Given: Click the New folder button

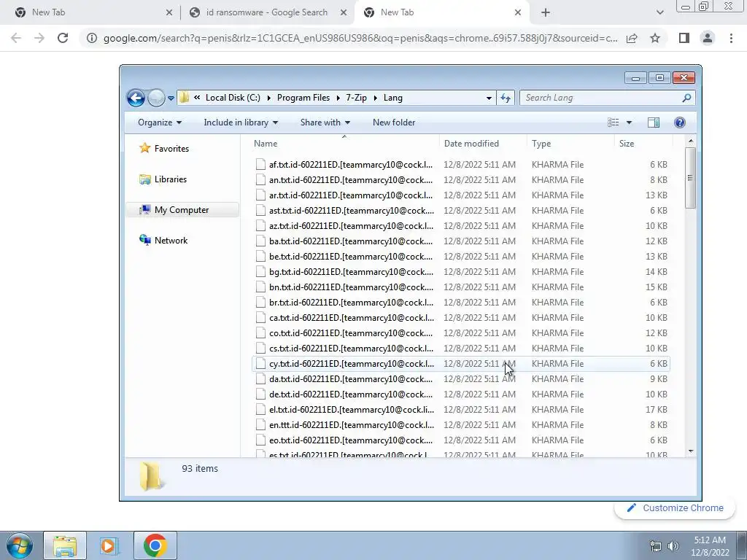Looking at the screenshot, I should coord(394,122).
